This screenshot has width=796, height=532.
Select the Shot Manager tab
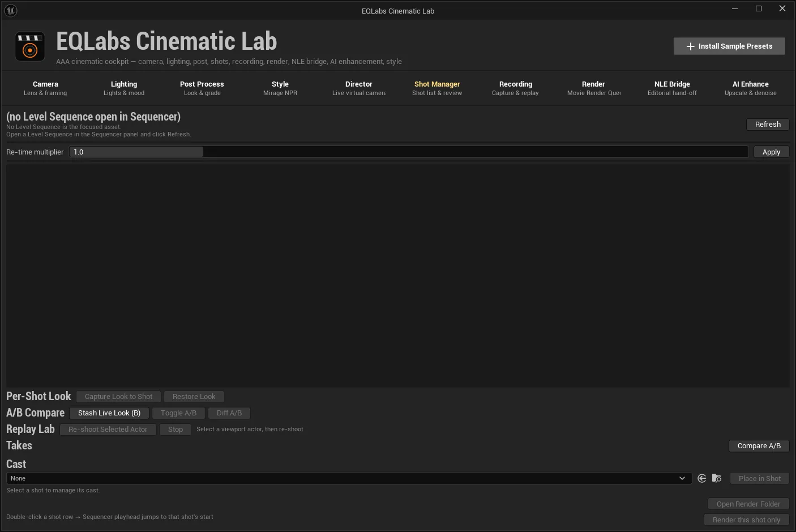437,88
